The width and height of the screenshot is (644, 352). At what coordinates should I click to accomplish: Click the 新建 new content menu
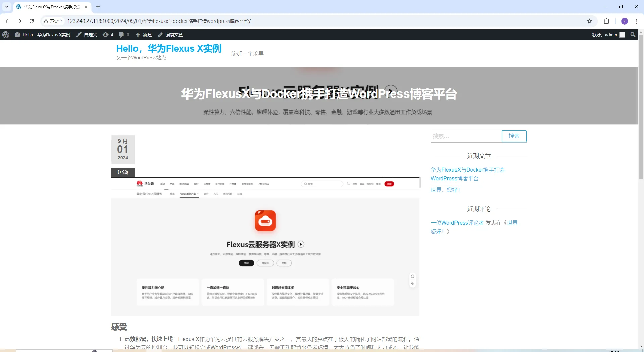coord(144,35)
